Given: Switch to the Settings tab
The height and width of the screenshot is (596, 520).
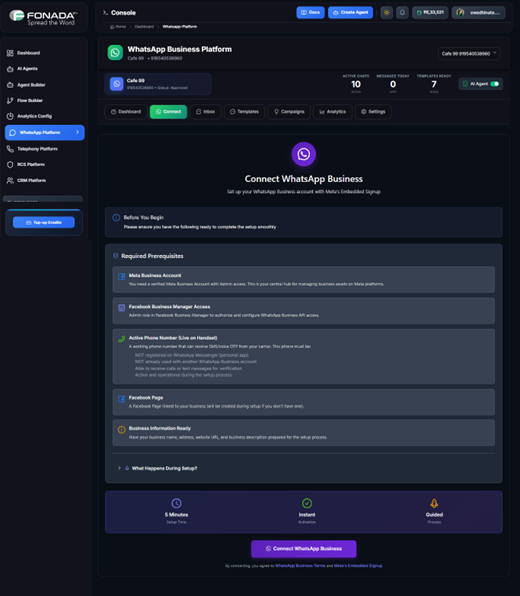Looking at the screenshot, I should coord(373,112).
